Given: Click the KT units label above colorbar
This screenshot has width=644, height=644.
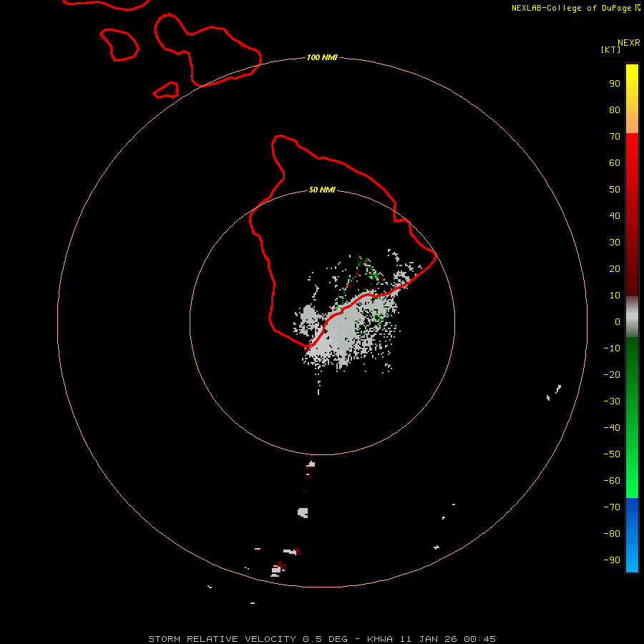Looking at the screenshot, I should tap(610, 49).
